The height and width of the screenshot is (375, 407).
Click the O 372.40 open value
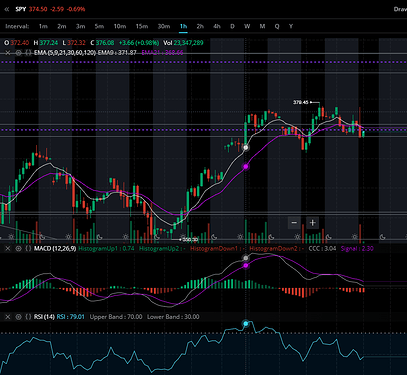(16, 43)
